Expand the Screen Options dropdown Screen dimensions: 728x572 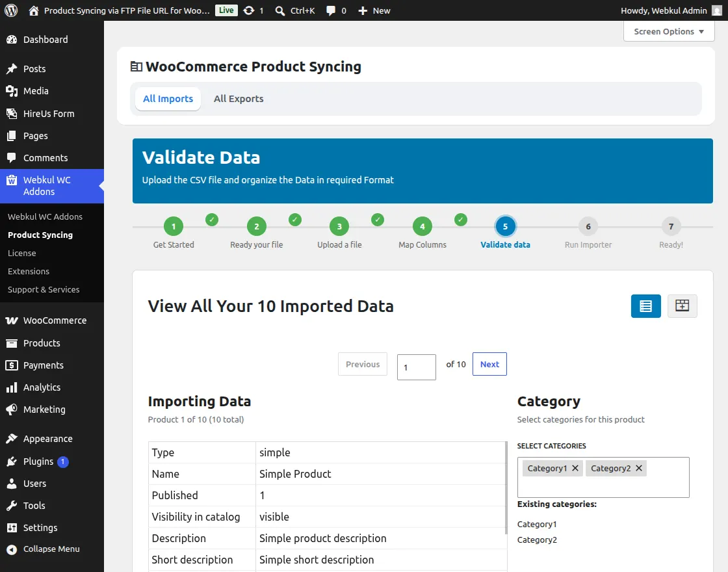click(x=669, y=31)
